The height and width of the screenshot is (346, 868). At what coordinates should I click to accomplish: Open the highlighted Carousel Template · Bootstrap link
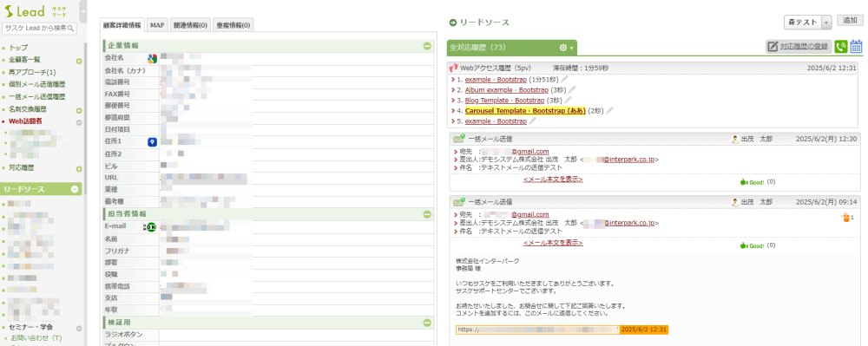coord(525,110)
